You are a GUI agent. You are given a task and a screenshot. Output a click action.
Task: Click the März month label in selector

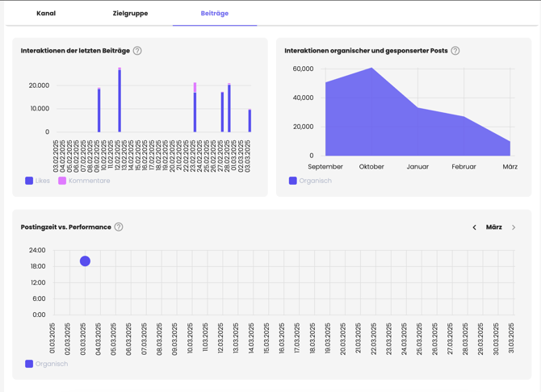tap(493, 227)
